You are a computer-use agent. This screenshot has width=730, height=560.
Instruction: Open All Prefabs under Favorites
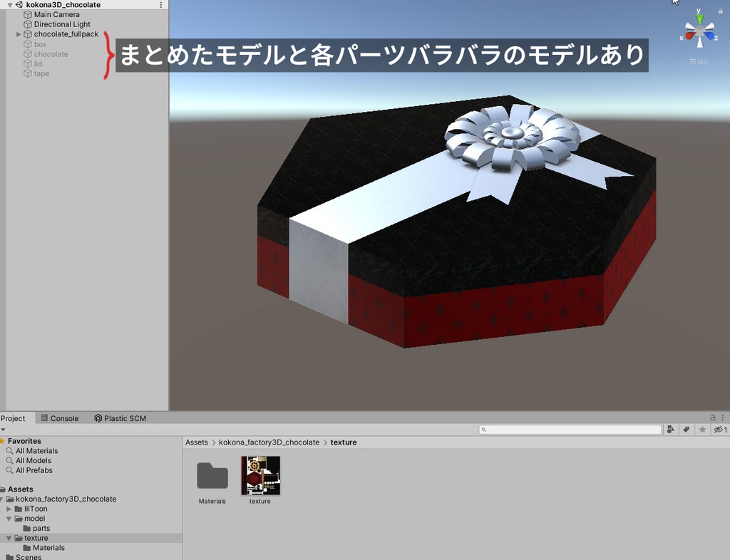[x=34, y=470]
